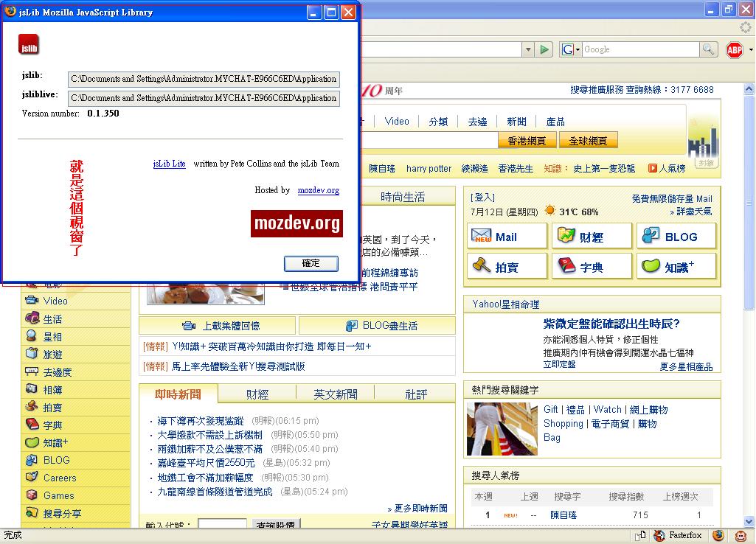This screenshot has height=544, width=756.
Task: Click inside the Google search field
Action: point(639,49)
